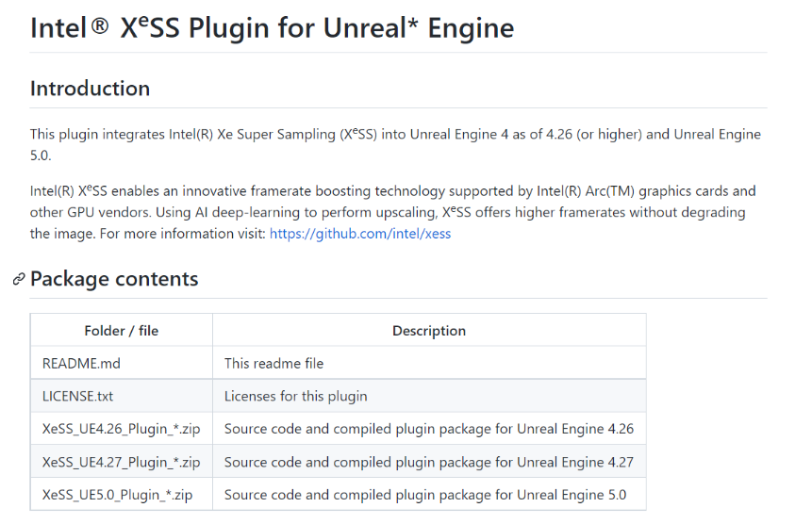Click the Introduction heading
Screen dimensions: 812x524
click(x=90, y=89)
